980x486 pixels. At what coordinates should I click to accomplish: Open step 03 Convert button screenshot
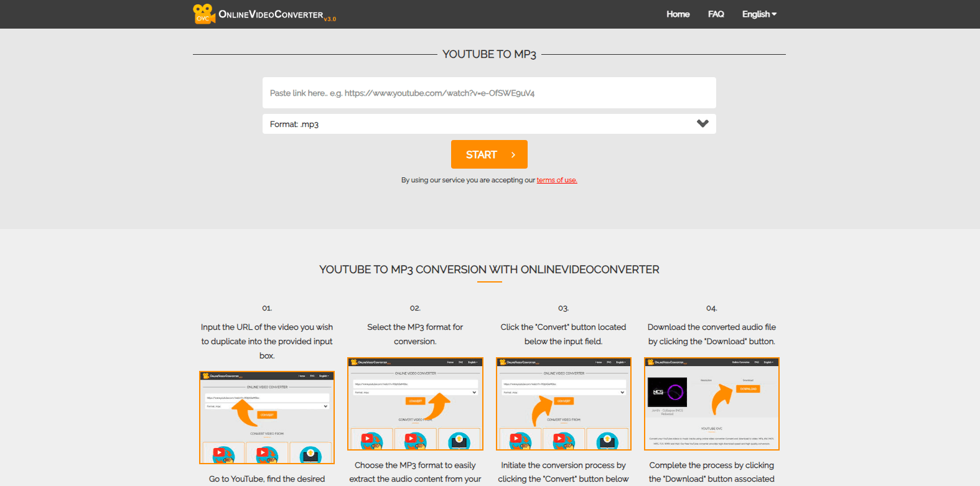pos(564,404)
